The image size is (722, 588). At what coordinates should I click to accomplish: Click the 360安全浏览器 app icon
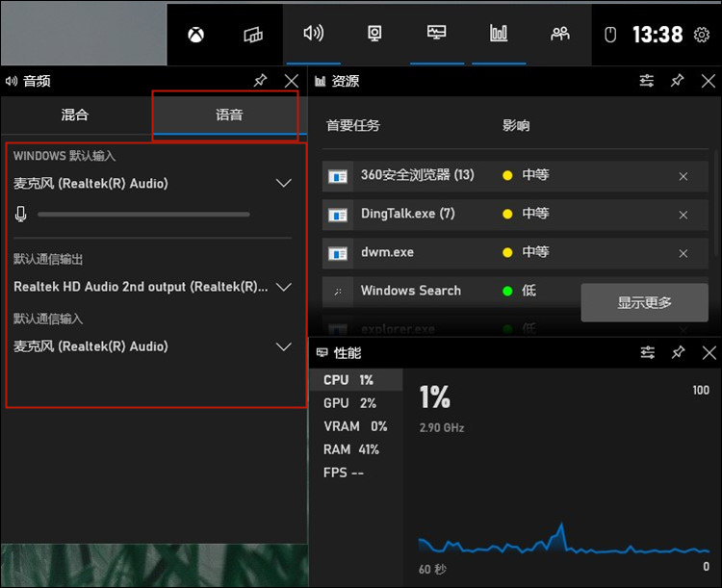[x=338, y=176]
